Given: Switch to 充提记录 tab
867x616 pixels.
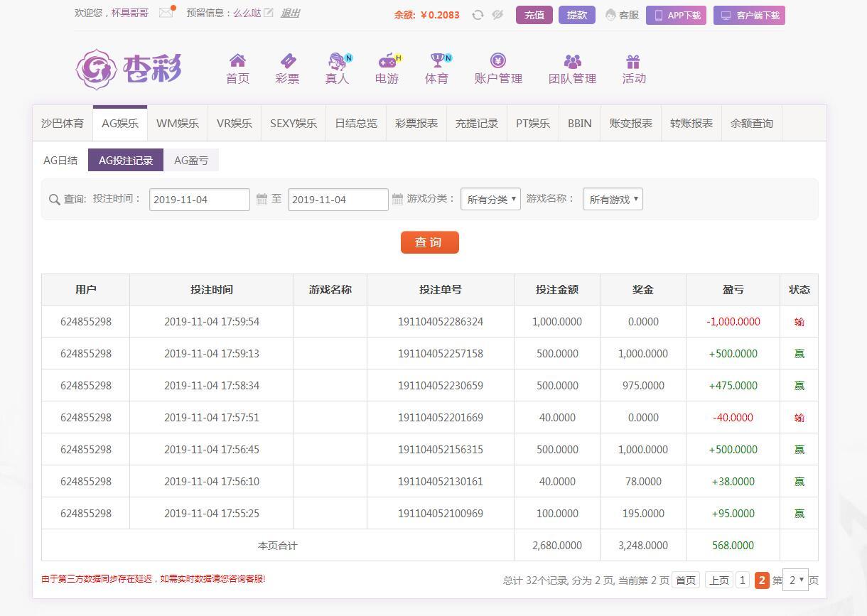Looking at the screenshot, I should [477, 123].
